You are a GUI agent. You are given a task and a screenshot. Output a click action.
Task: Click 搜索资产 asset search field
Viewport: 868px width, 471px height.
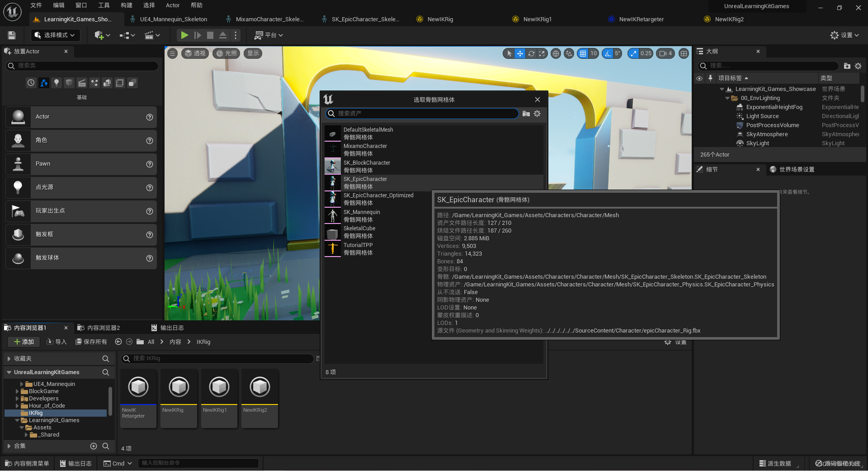point(422,114)
